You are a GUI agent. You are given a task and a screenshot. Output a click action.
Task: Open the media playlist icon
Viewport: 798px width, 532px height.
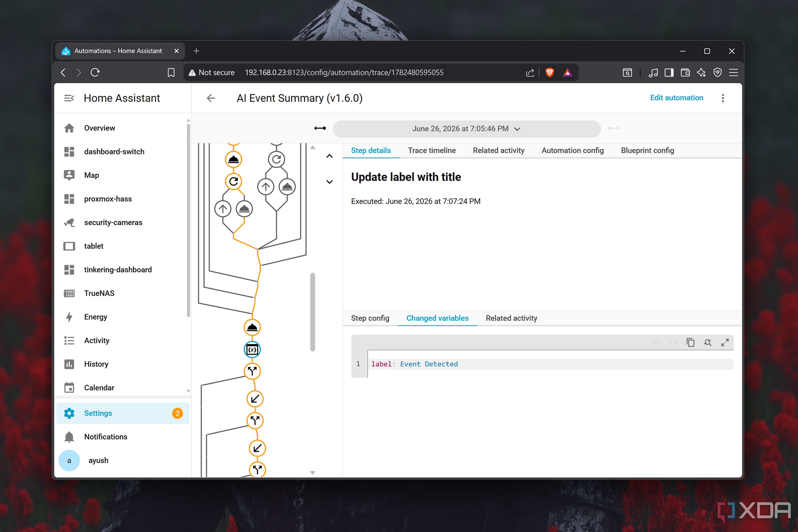coord(653,73)
